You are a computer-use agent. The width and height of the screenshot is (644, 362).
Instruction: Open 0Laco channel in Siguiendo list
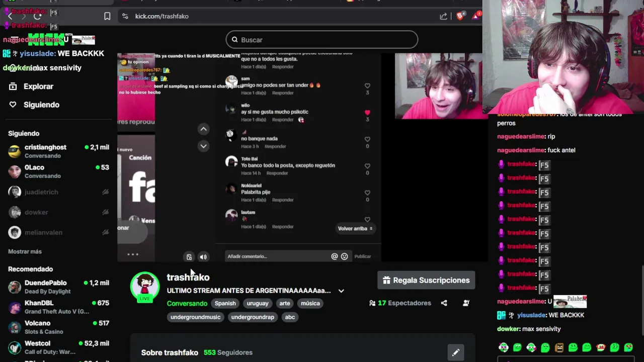(x=58, y=171)
